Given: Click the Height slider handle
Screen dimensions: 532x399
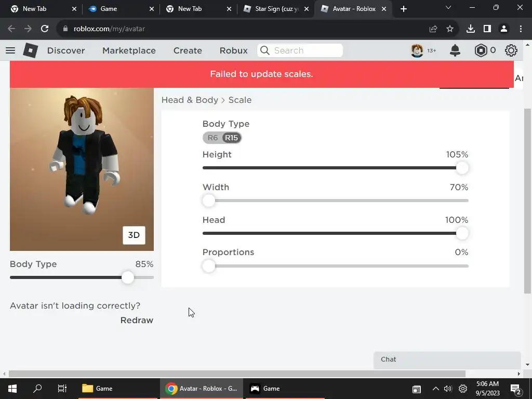Looking at the screenshot, I should click(x=462, y=168).
